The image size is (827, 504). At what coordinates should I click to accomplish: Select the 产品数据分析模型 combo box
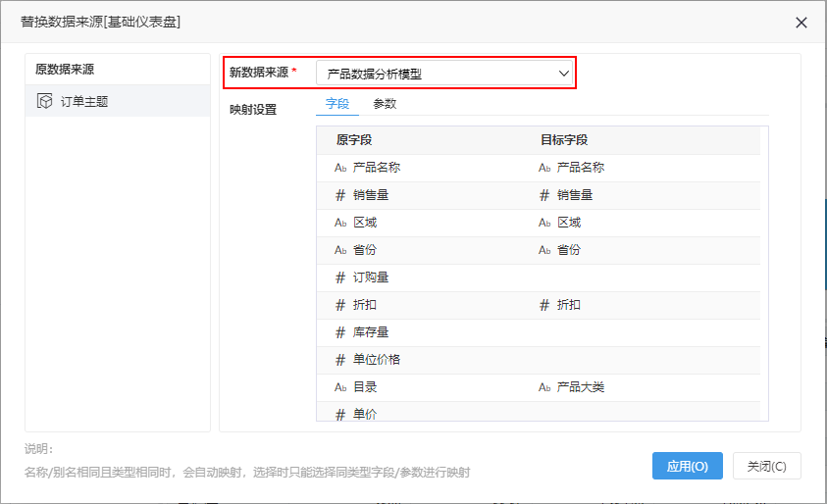444,74
